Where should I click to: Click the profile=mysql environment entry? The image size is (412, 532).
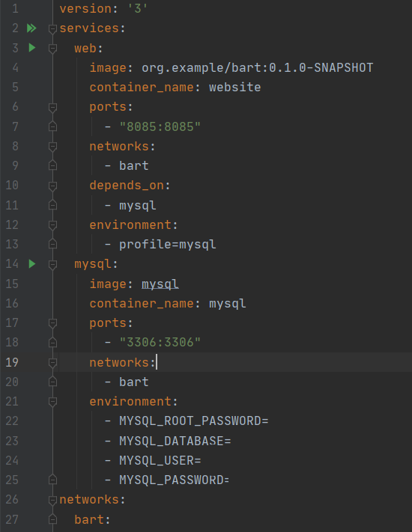coord(168,245)
